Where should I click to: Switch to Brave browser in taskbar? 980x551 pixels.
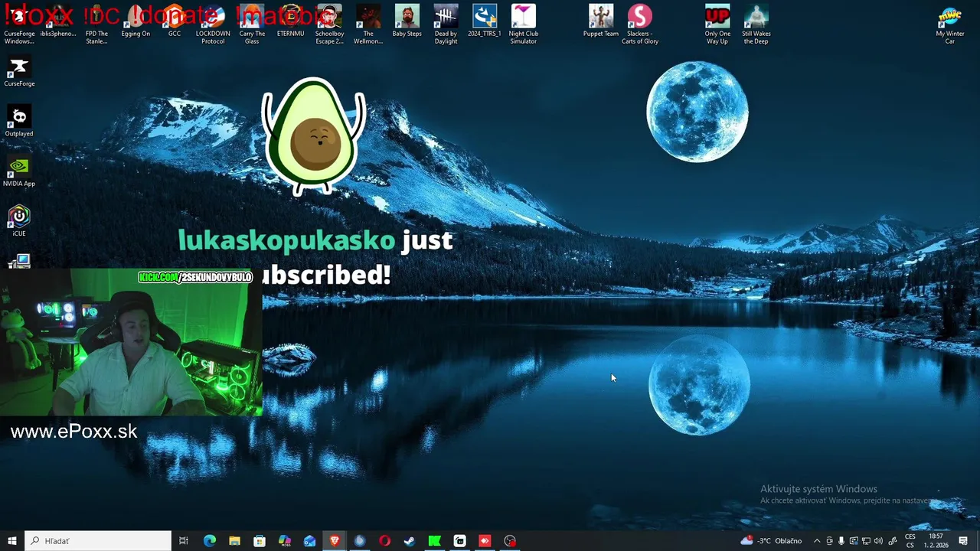(x=335, y=541)
